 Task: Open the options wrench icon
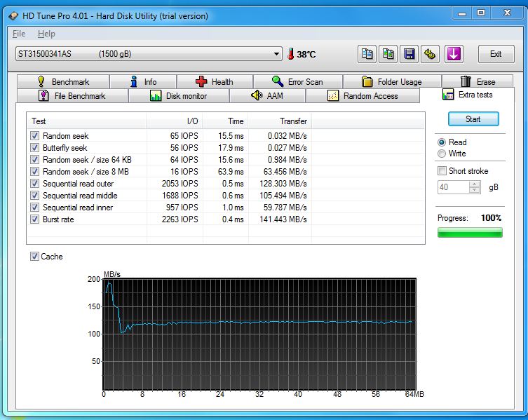point(430,54)
